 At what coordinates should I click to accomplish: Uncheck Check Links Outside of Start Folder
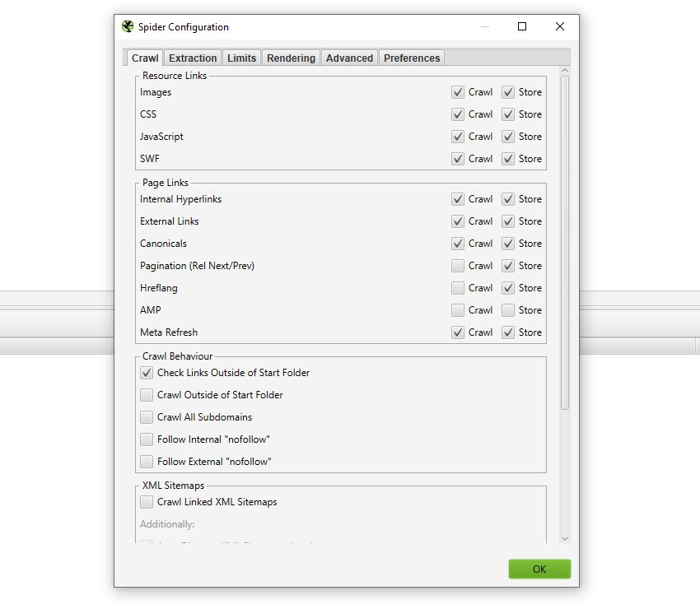[147, 373]
